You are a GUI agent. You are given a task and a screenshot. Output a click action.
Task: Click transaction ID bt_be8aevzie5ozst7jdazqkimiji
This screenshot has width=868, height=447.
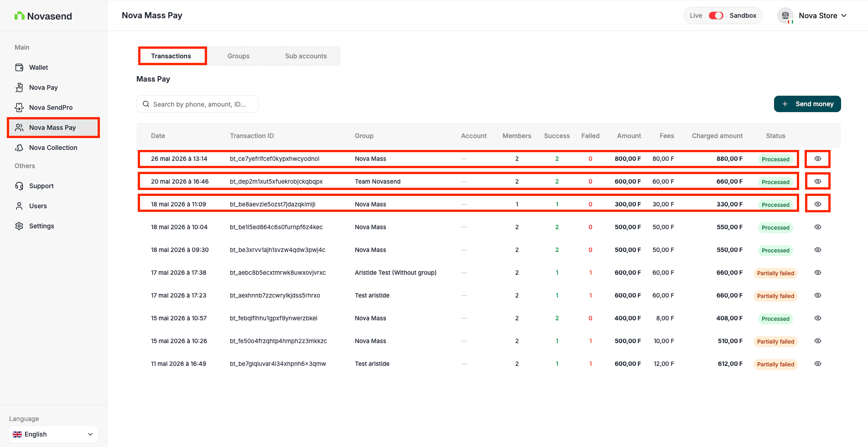tap(273, 204)
